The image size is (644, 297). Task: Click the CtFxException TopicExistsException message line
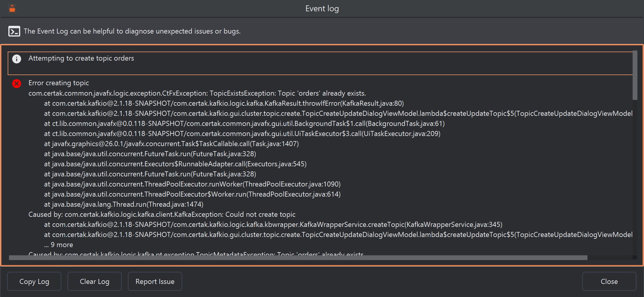point(197,93)
